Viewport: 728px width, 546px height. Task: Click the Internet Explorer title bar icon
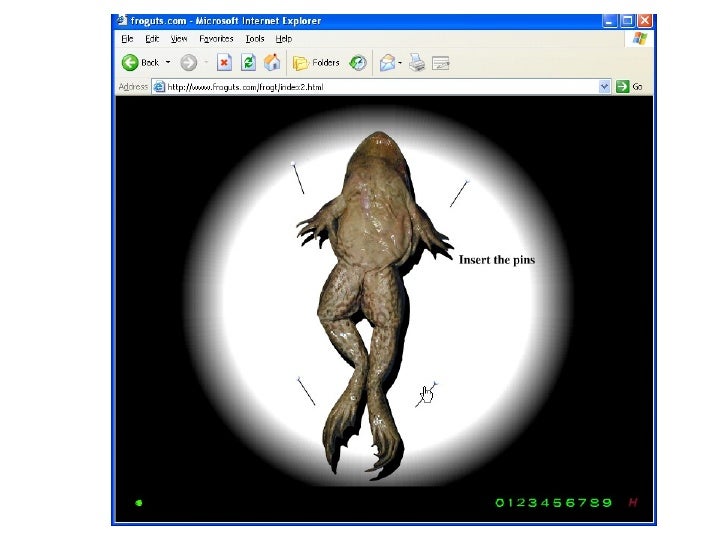point(122,20)
